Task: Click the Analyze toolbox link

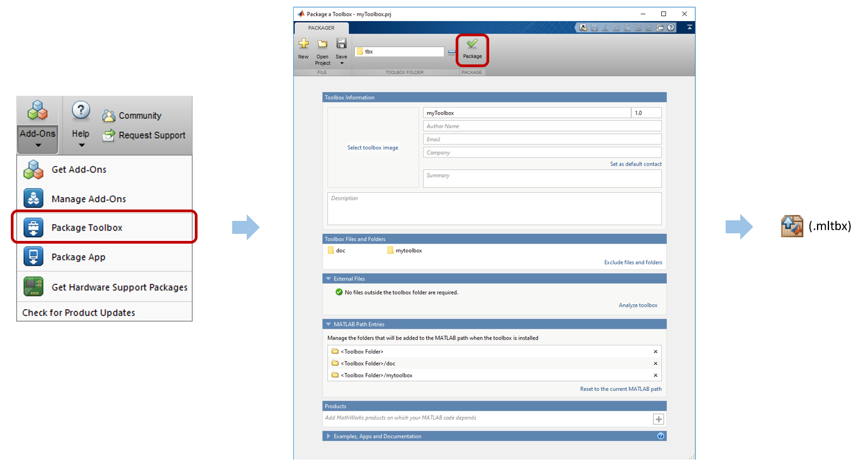Action: coord(638,305)
